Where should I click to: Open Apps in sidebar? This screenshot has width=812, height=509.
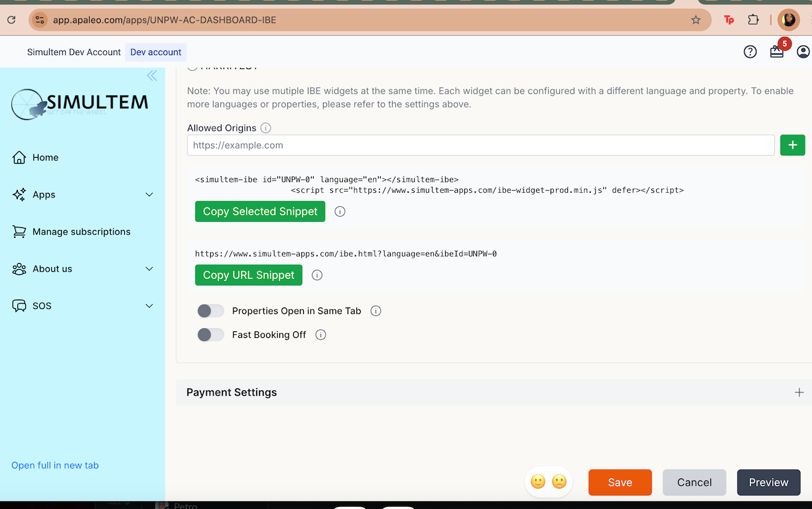[x=44, y=194]
